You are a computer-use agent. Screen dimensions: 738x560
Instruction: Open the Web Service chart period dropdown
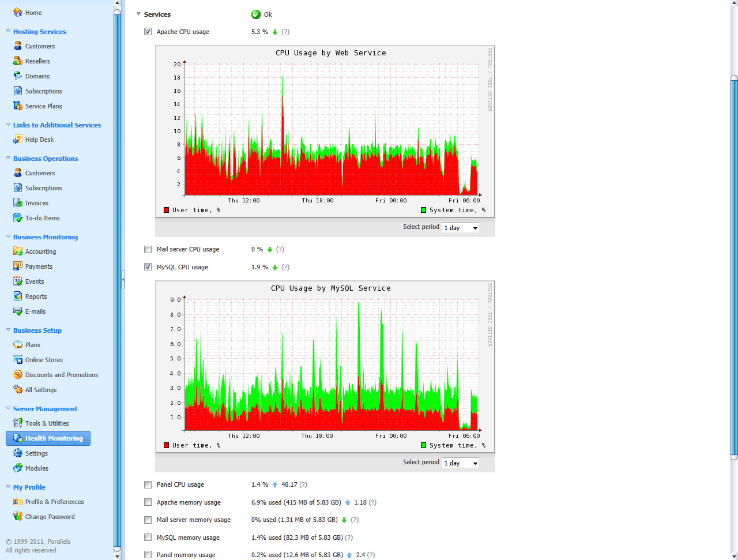460,228
